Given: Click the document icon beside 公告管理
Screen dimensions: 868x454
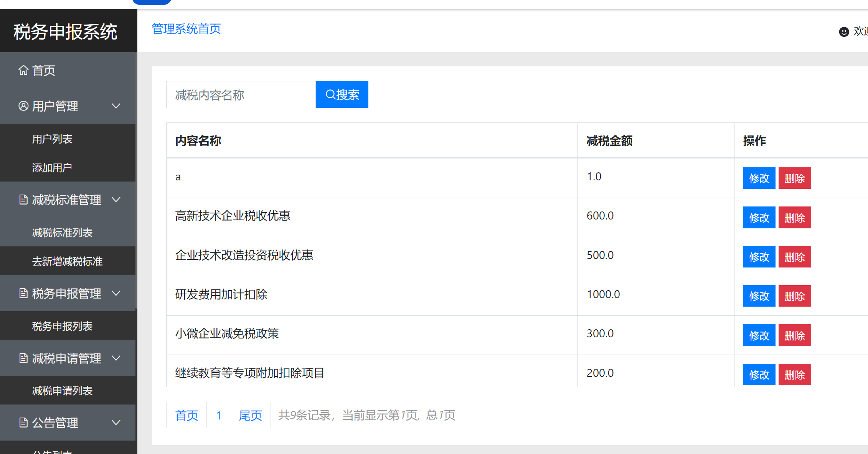Looking at the screenshot, I should tap(23, 423).
